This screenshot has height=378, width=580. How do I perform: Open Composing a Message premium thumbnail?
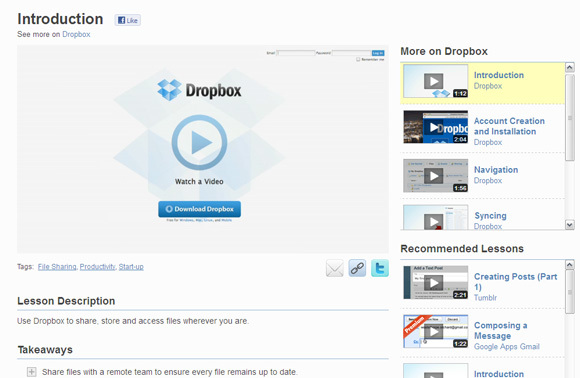[435, 331]
